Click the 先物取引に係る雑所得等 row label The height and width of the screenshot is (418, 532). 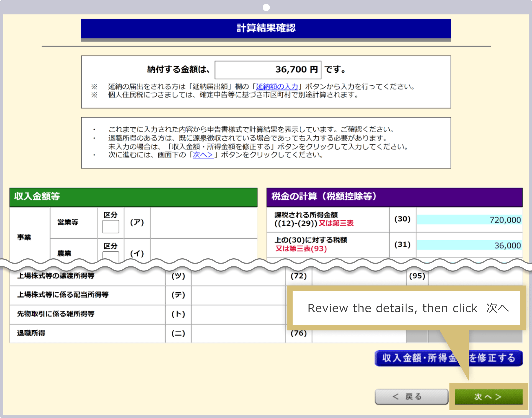[56, 313]
